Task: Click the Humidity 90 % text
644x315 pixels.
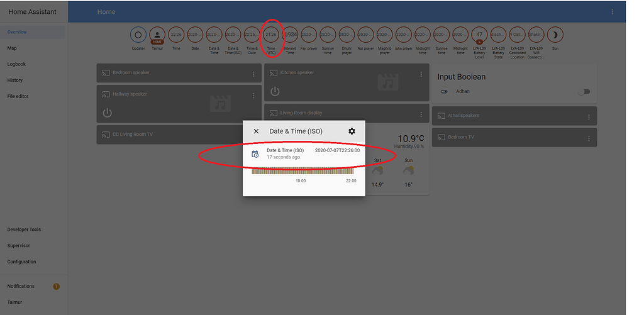Action: (x=409, y=146)
